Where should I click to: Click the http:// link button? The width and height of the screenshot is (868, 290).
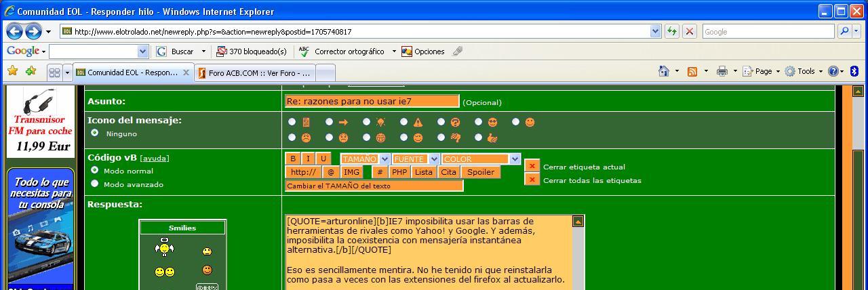pyautogui.click(x=302, y=172)
